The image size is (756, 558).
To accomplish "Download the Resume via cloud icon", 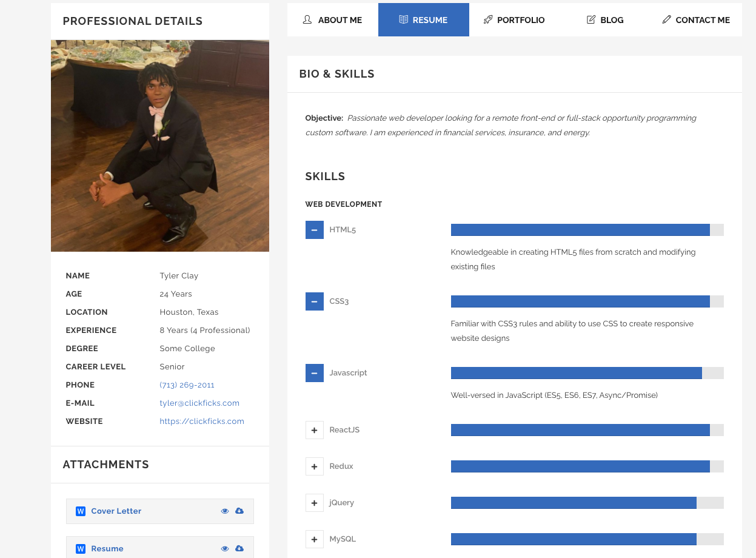I will [x=239, y=548].
